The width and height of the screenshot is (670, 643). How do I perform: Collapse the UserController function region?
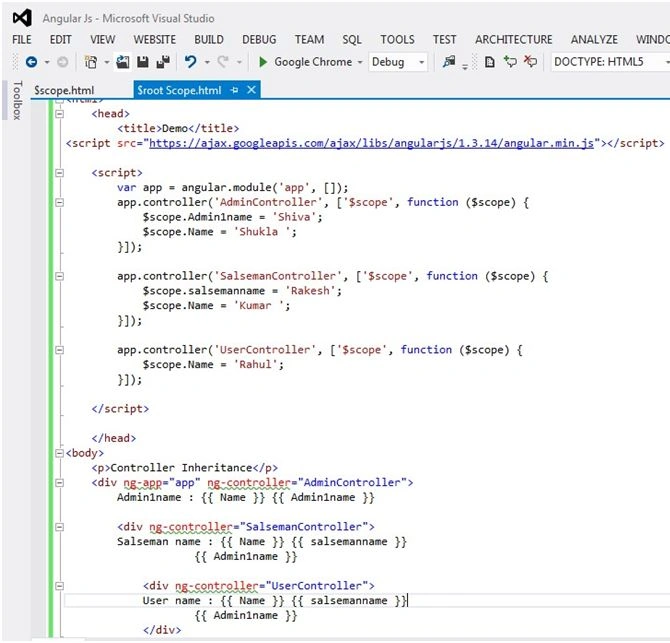click(59, 350)
